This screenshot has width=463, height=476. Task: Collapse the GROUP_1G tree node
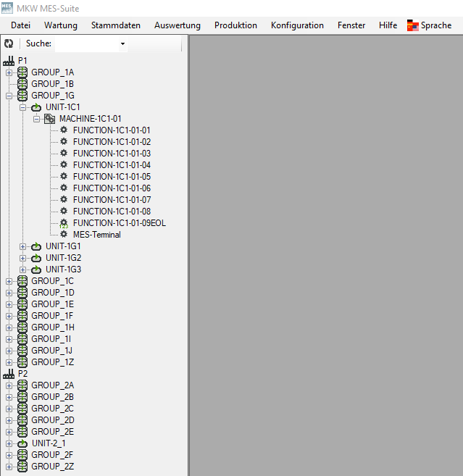pyautogui.click(x=9, y=96)
